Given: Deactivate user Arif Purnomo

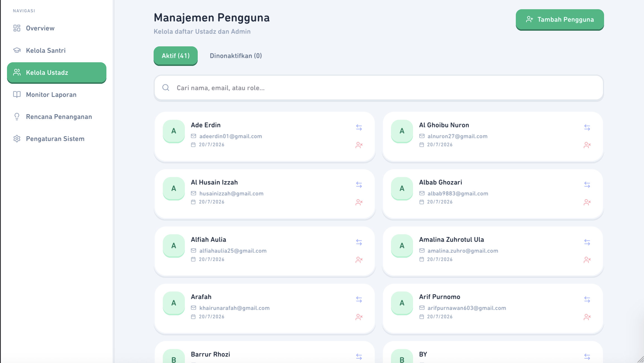Looking at the screenshot, I should point(587,317).
